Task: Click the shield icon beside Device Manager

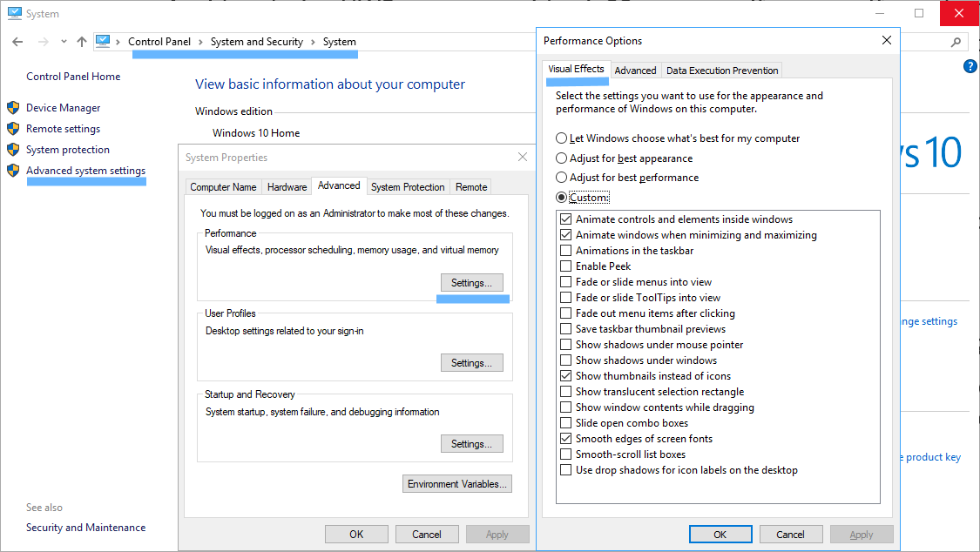Action: tap(13, 108)
